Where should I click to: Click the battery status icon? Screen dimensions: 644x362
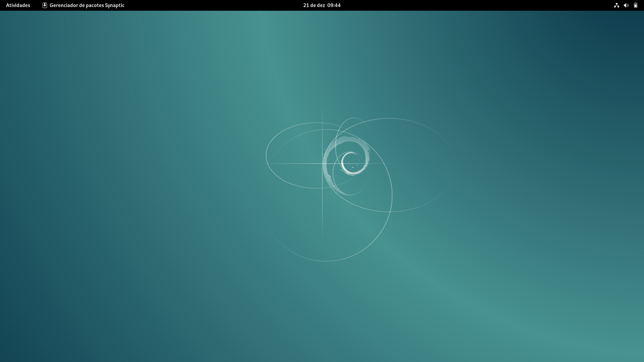point(635,5)
